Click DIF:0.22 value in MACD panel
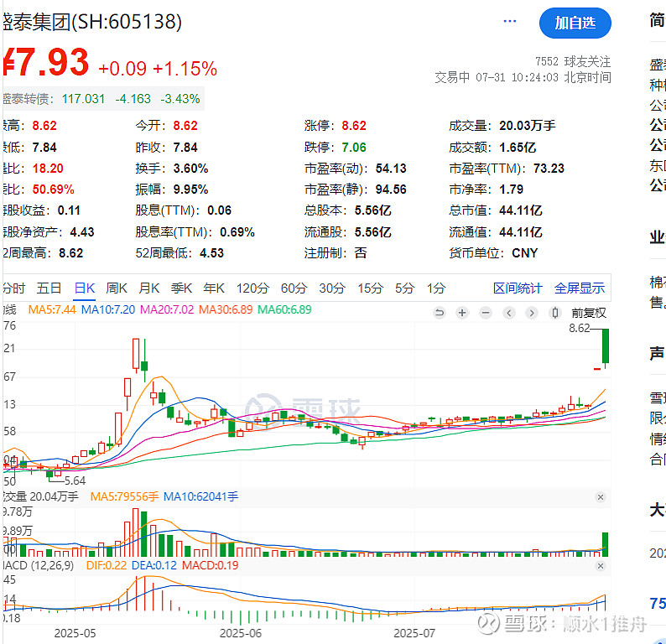 (107, 565)
